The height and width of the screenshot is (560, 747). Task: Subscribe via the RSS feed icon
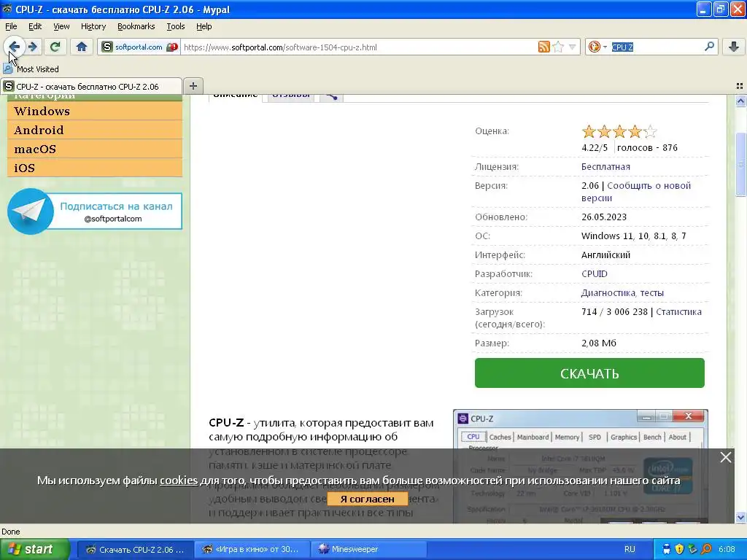(543, 47)
